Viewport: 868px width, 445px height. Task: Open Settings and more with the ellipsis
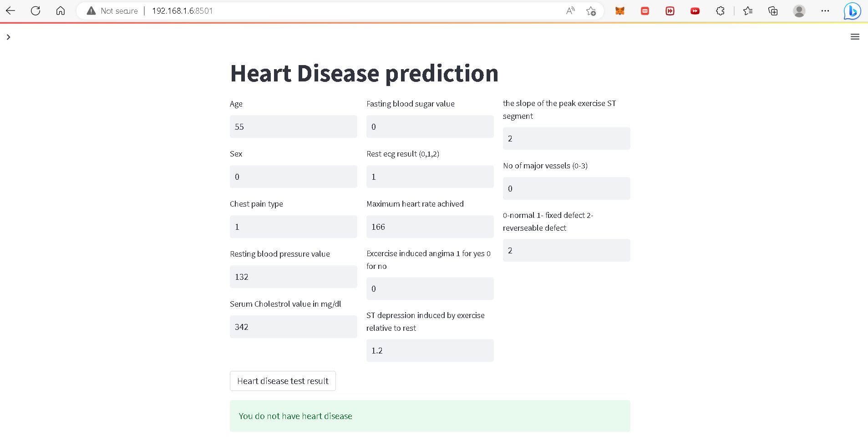[825, 10]
